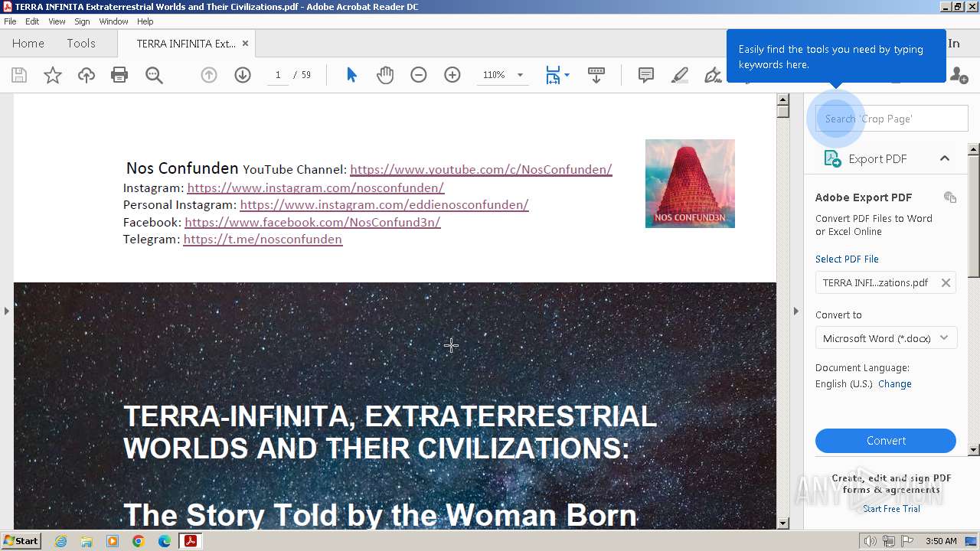Zoom out with the minus icon
Screen dimensions: 980x551
[x=419, y=75]
